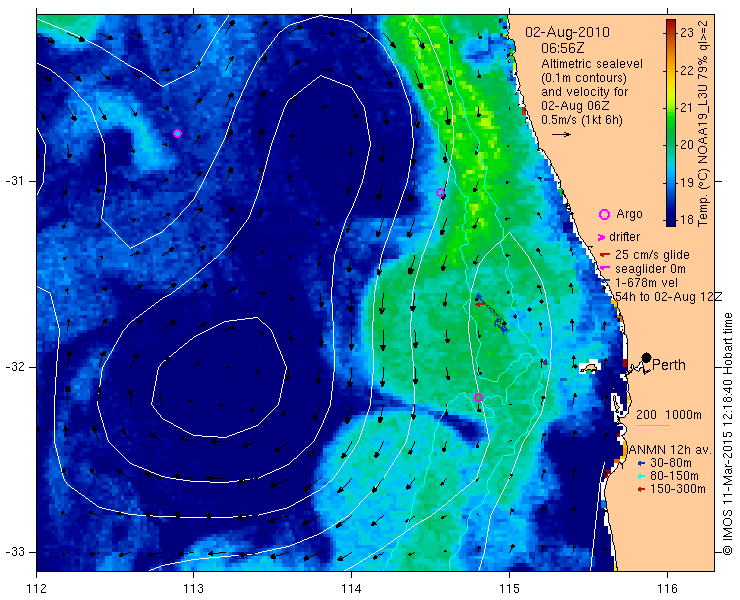Click the Altimetric sealevel description text
This screenshot has width=740, height=600.
pos(592,64)
